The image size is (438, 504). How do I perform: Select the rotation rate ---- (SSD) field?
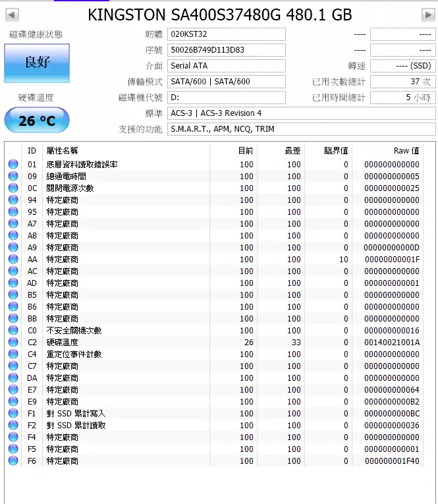click(x=403, y=66)
